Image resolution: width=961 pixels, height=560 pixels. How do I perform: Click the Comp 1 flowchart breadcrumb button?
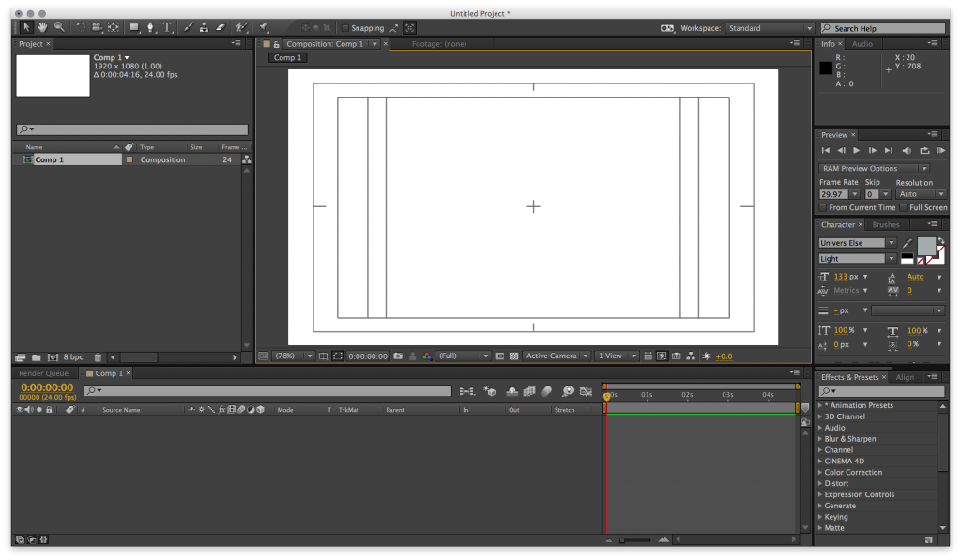(x=287, y=57)
